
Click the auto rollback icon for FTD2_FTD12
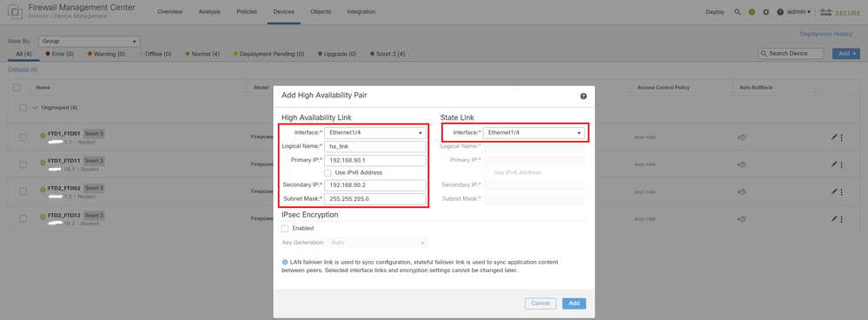click(742, 218)
